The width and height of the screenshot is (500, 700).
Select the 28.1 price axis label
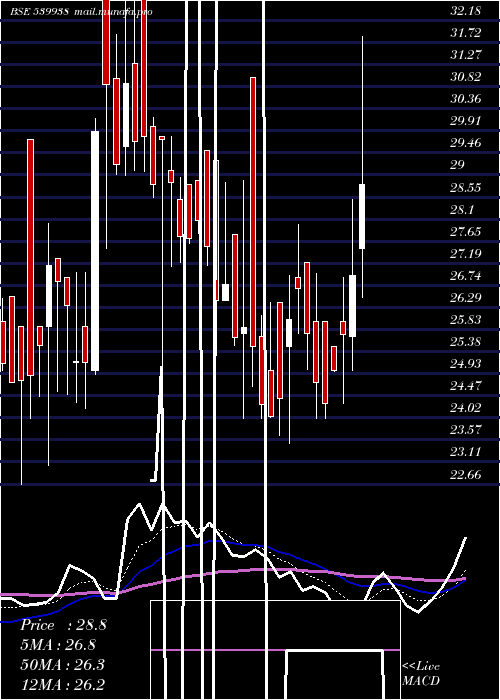[462, 209]
